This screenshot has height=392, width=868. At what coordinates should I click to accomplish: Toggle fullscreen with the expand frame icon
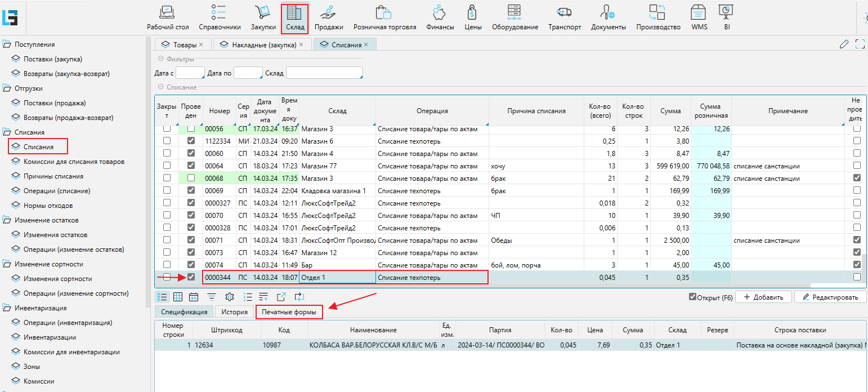click(x=860, y=44)
